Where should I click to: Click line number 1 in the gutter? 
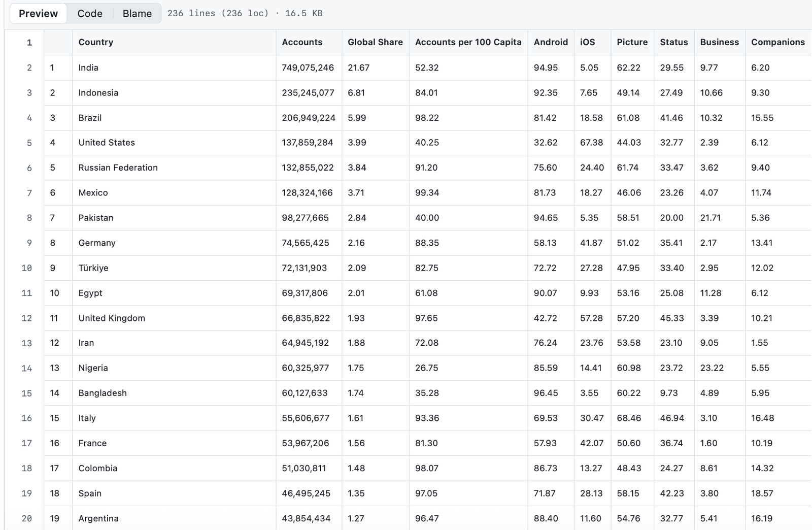click(x=29, y=43)
